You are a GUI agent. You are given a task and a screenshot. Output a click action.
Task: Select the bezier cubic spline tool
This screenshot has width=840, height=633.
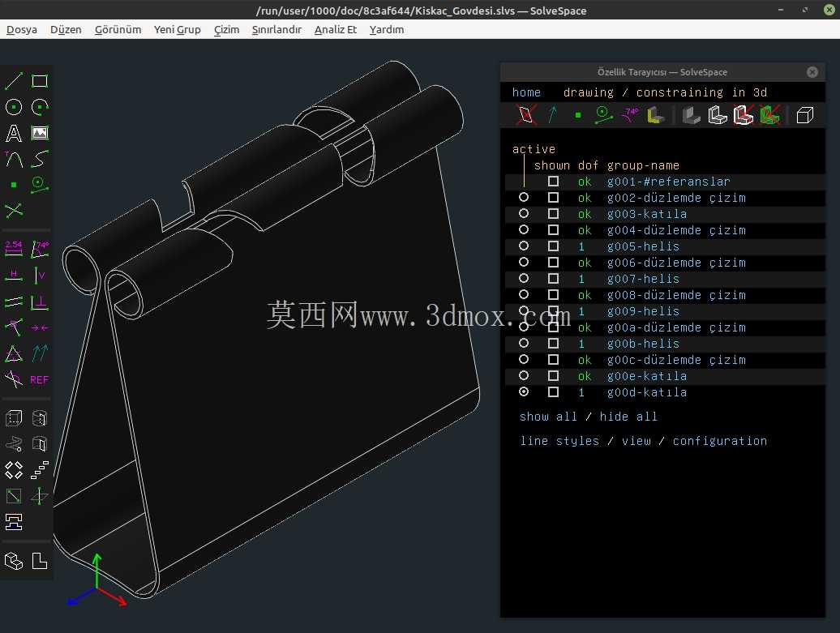40,159
